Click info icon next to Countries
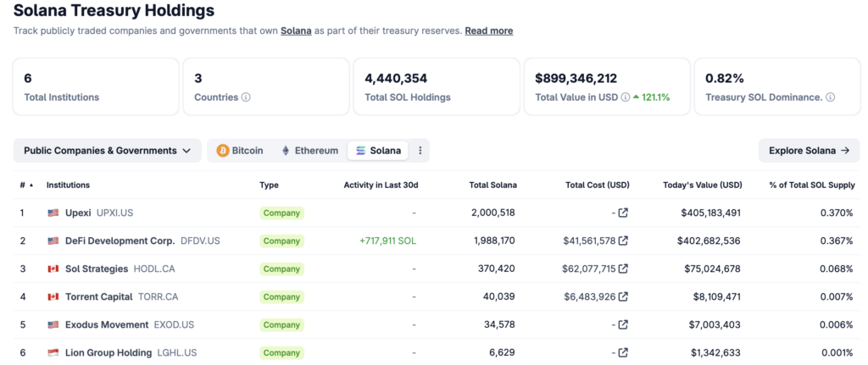The image size is (868, 365). (246, 97)
